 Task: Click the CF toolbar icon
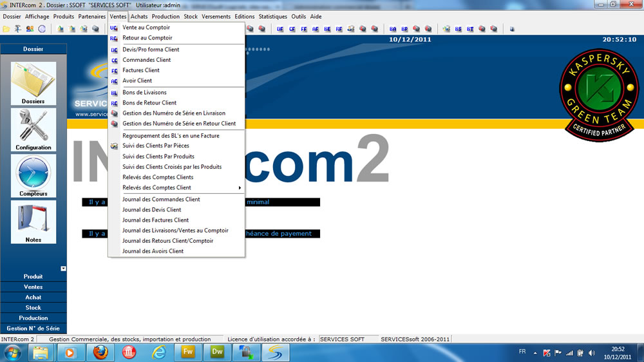292,29
